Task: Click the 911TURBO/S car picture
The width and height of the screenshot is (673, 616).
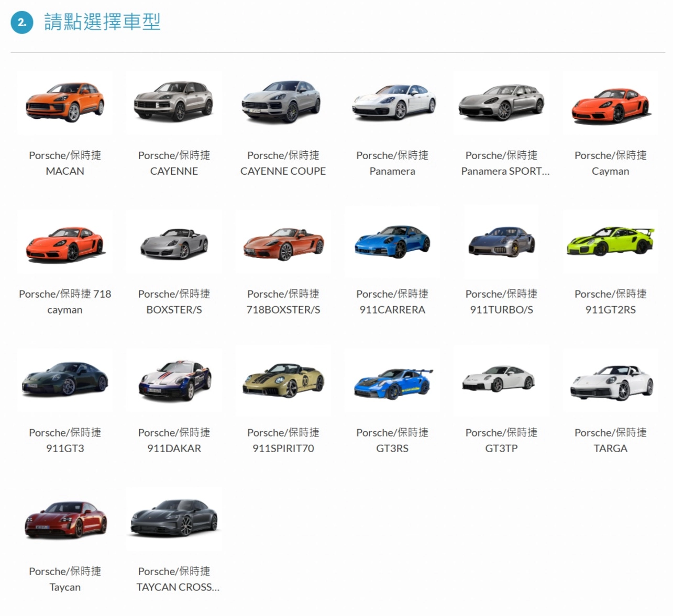Action: coord(501,242)
